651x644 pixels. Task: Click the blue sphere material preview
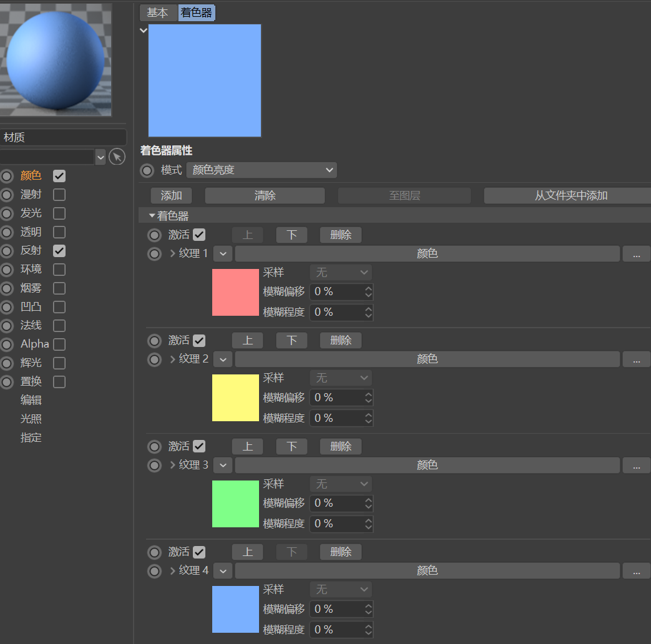pyautogui.click(x=56, y=60)
